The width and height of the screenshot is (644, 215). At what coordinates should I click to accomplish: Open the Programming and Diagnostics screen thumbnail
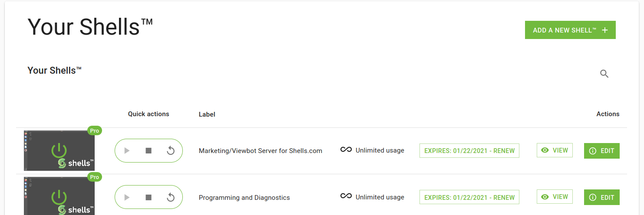(59, 196)
